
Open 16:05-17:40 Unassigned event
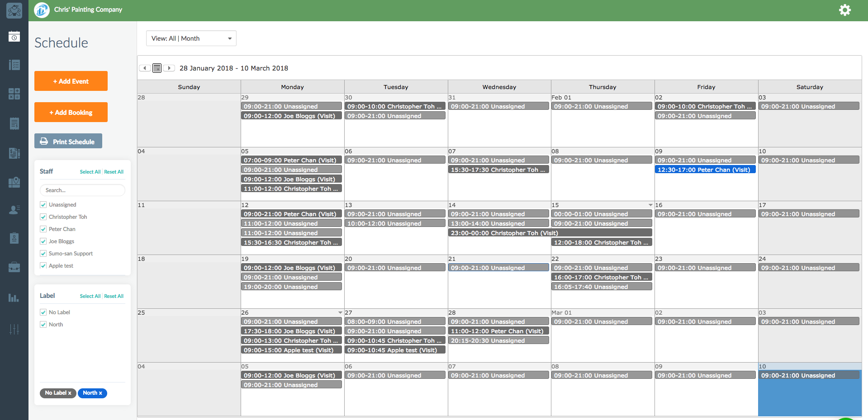(x=602, y=287)
